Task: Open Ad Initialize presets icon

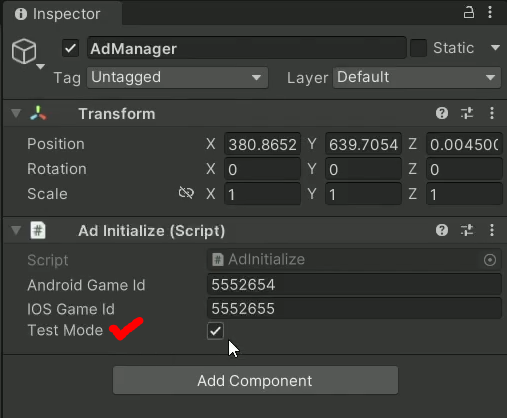Action: click(467, 230)
